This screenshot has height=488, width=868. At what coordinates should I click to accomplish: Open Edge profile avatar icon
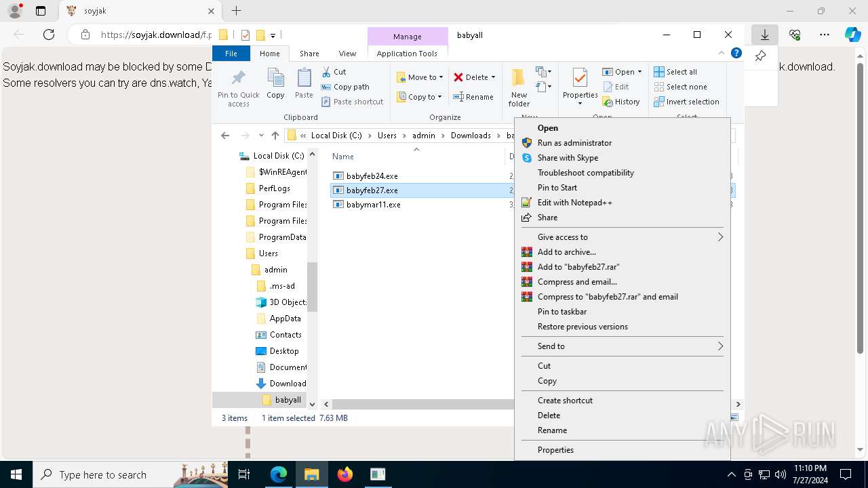[x=14, y=11]
